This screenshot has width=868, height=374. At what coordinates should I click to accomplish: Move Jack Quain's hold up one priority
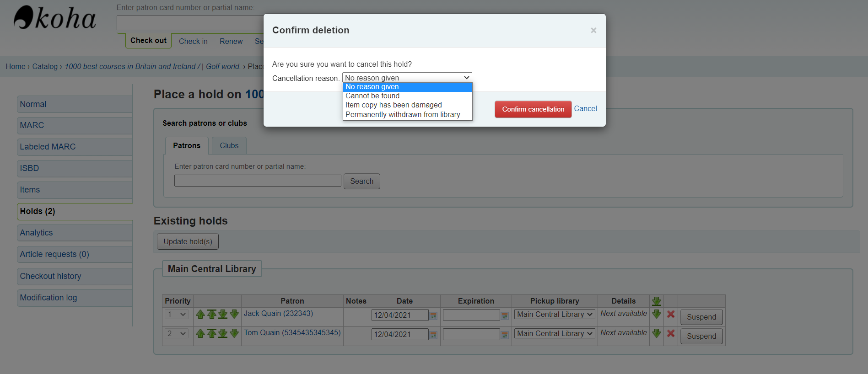point(200,314)
